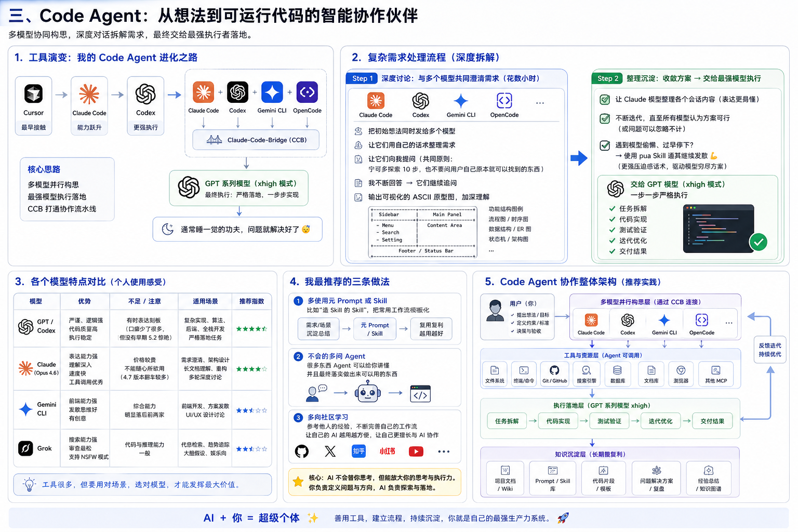Screen dimensions: 798x532
Task: Click the moon icon beside 通常睡一觉的功夫
Action: coord(168,229)
